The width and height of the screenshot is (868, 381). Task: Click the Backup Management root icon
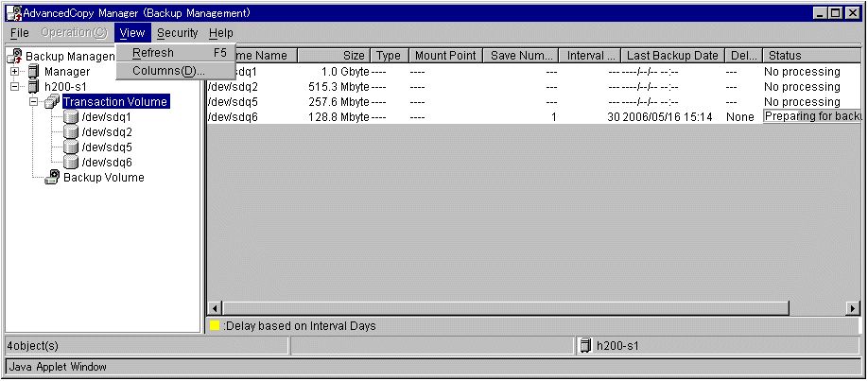pos(15,56)
